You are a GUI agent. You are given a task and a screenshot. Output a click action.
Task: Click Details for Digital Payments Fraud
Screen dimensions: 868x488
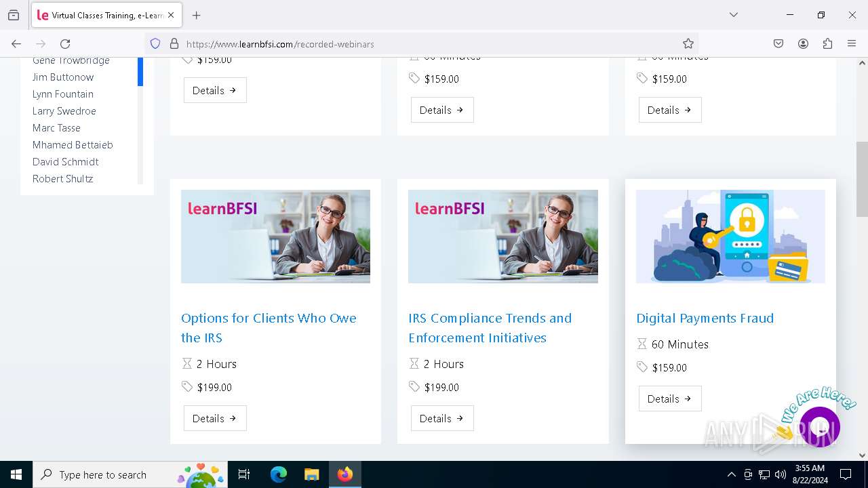tap(670, 399)
